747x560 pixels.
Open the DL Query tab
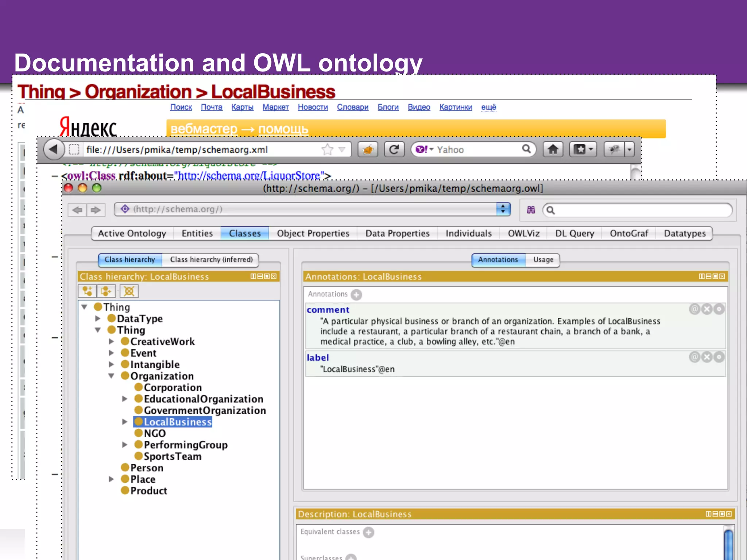point(574,233)
